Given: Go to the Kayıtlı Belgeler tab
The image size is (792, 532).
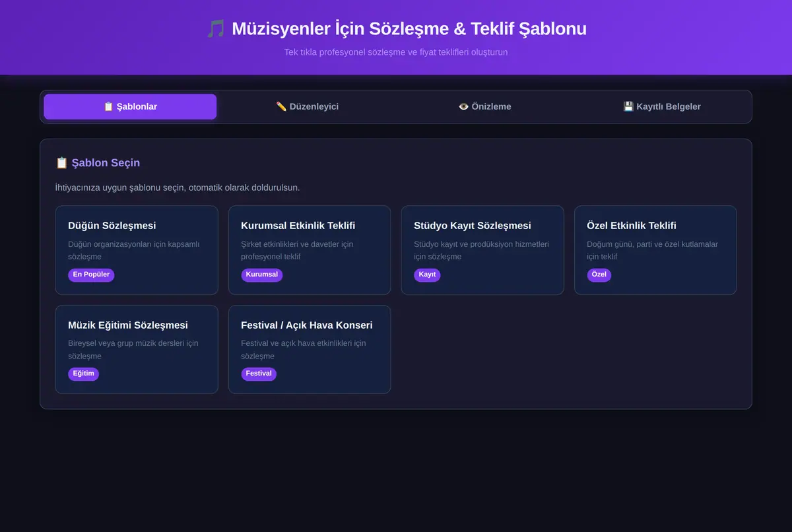Looking at the screenshot, I should point(662,106).
